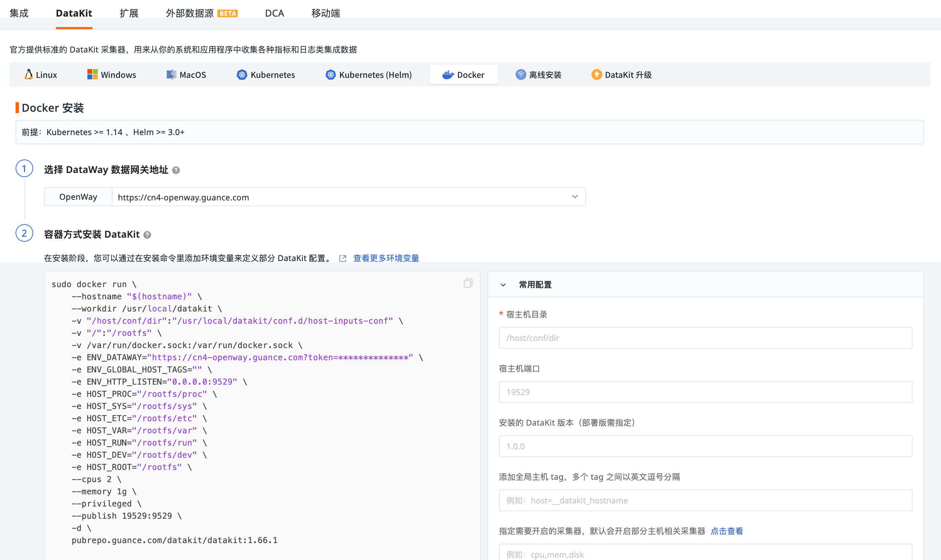Image resolution: width=941 pixels, height=560 pixels.
Task: Click the 点击查看 collectors link
Action: [727, 531]
